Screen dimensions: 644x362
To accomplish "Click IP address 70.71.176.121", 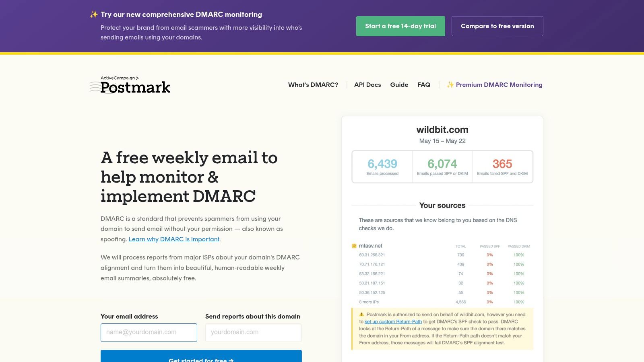I will (372, 264).
